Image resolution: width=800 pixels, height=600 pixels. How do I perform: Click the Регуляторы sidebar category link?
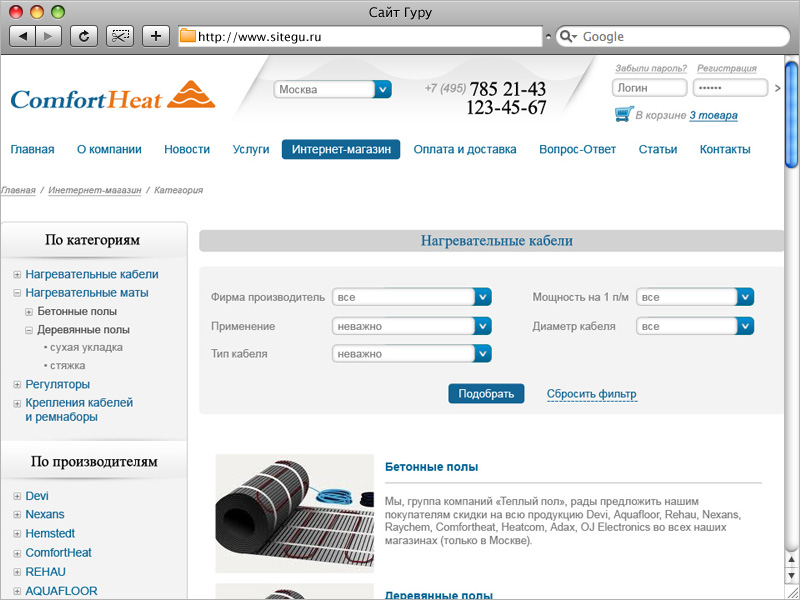tap(58, 384)
